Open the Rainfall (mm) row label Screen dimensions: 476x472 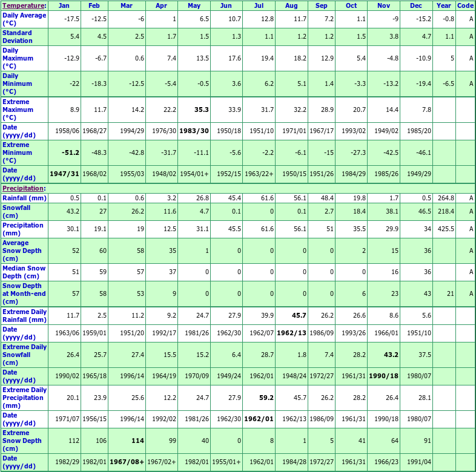24,198
